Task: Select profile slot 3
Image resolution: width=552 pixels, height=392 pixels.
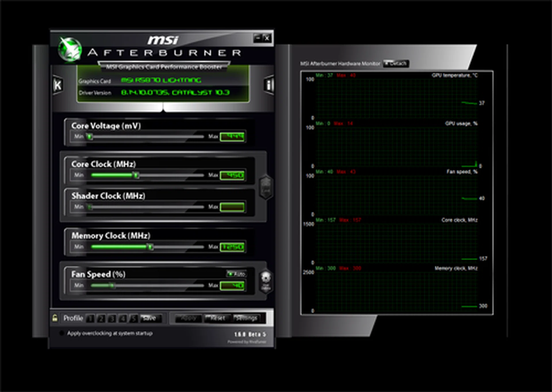Action: tap(112, 318)
